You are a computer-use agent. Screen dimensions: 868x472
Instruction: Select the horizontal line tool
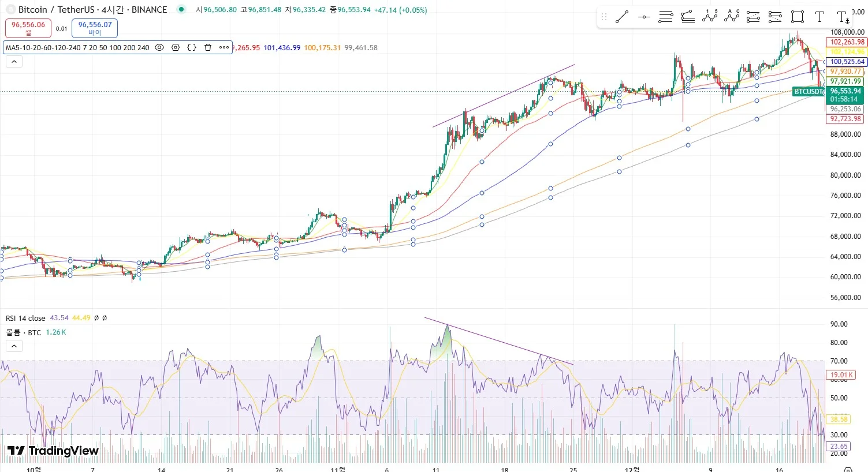click(644, 17)
